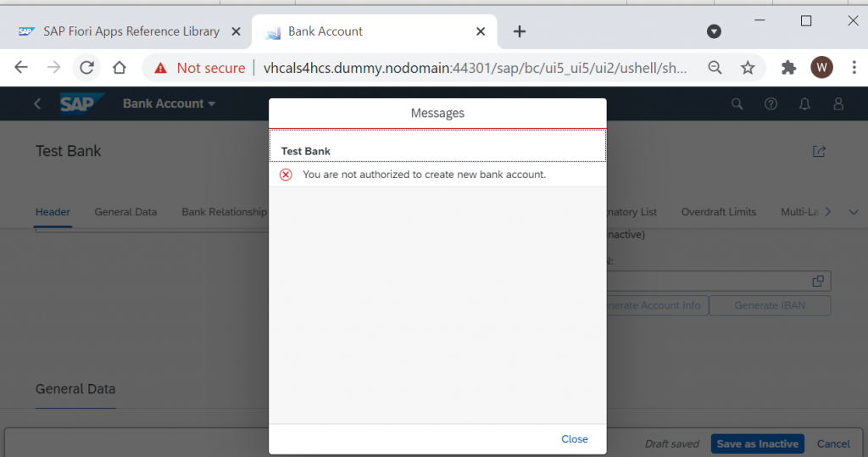Click the share icon near Test Bank
The image size is (868, 457).
pos(819,151)
